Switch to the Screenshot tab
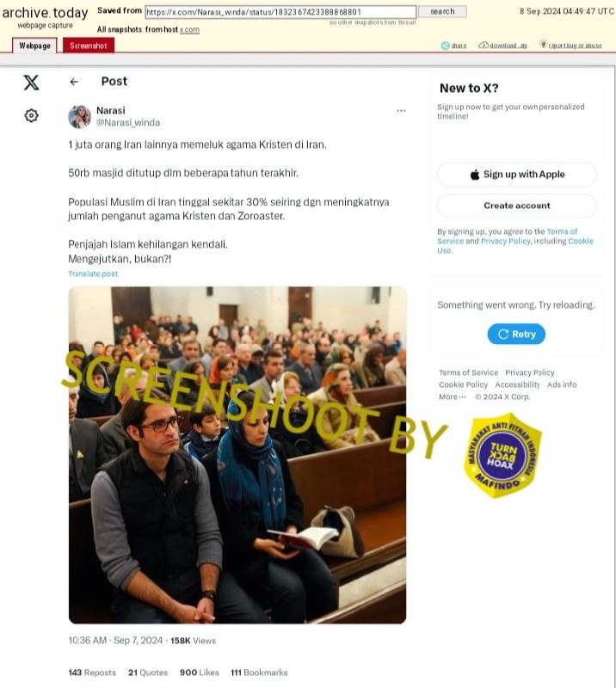The image size is (616, 688). coord(89,46)
